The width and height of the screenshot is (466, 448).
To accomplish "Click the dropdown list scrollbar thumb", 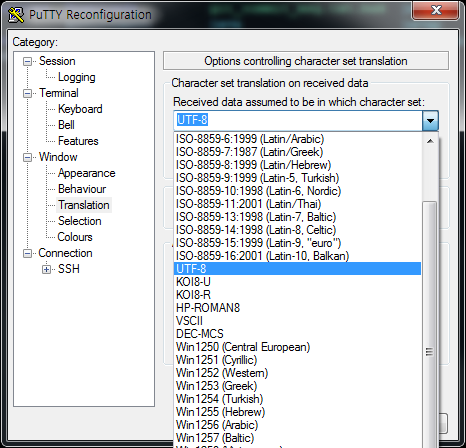I will click(x=430, y=324).
